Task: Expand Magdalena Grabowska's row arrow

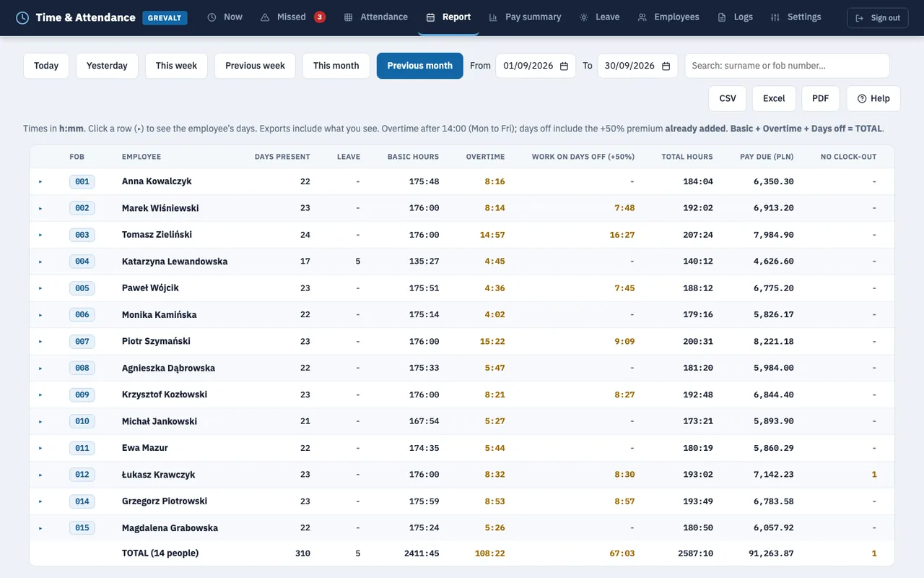Action: point(40,528)
